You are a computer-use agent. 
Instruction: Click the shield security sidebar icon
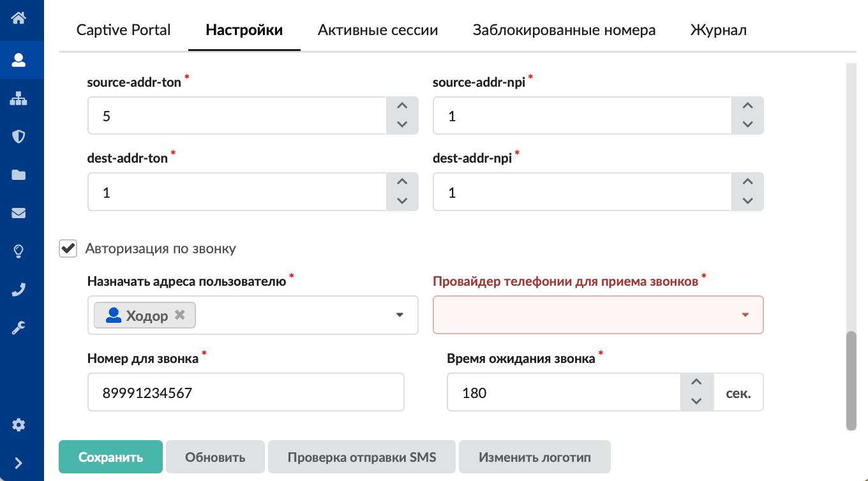coord(19,137)
